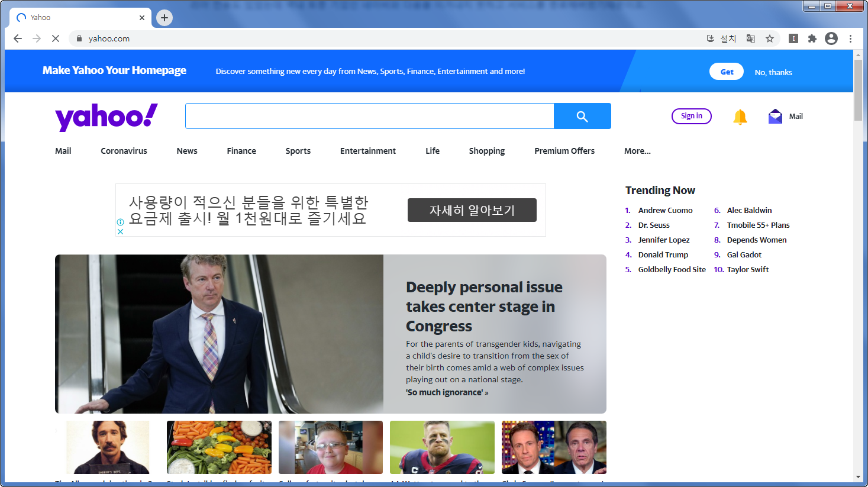The image size is (868, 487).
Task: Dismiss the banner with No, thanks
Action: (x=773, y=72)
